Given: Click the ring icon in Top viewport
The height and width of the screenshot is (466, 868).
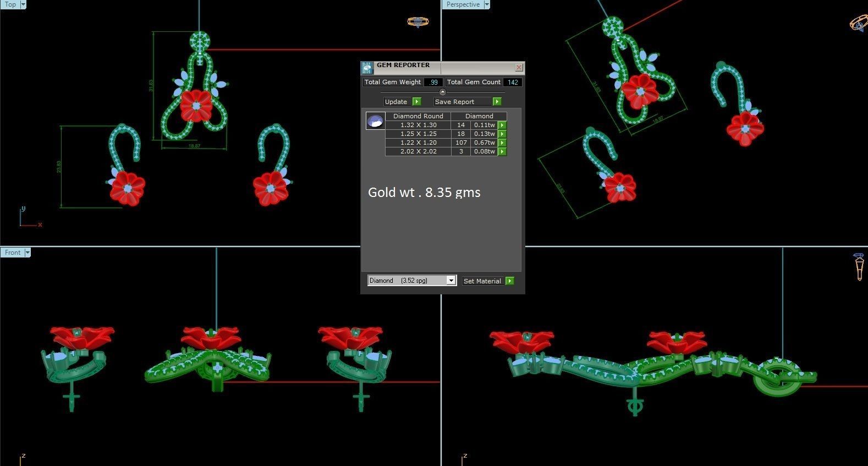Looking at the screenshot, I should [x=417, y=22].
